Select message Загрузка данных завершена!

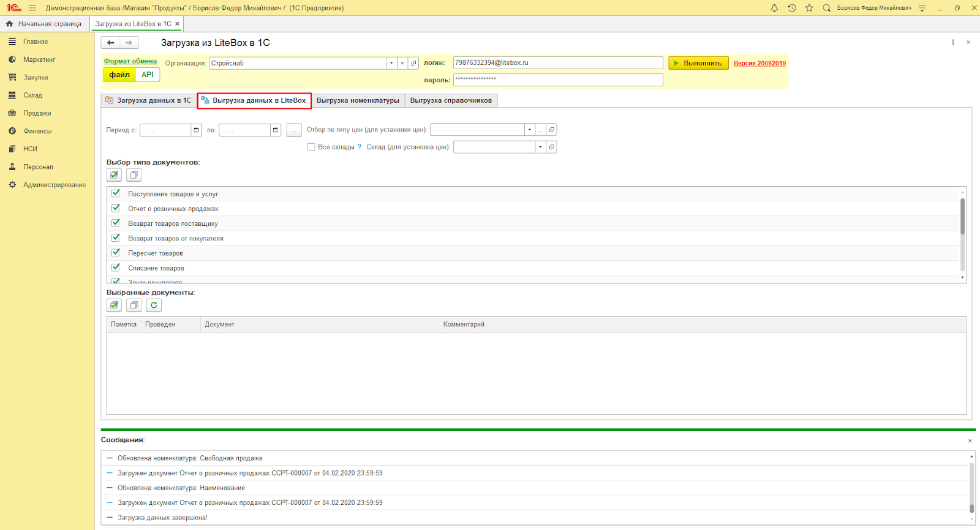pyautogui.click(x=162, y=518)
